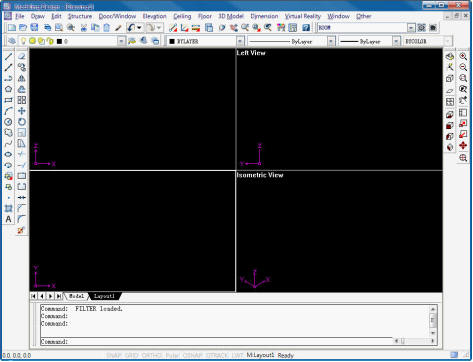The image size is (473, 362).
Task: Expand the BYCOLOR plot style dropdown
Action: [x=448, y=41]
